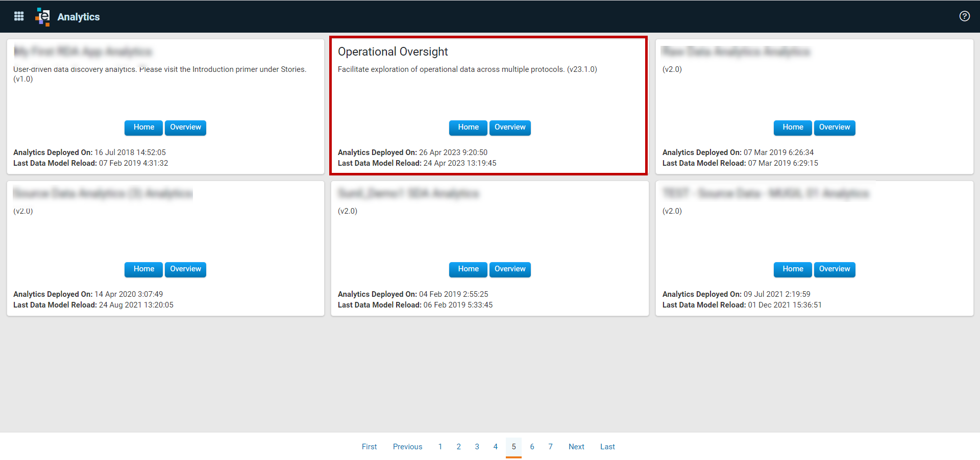Select page 3 in pagination
Viewport: 980px width, 460px height.
click(477, 447)
